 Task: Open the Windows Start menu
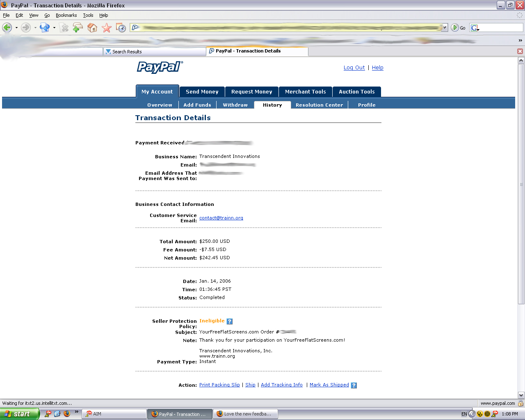tap(19, 414)
